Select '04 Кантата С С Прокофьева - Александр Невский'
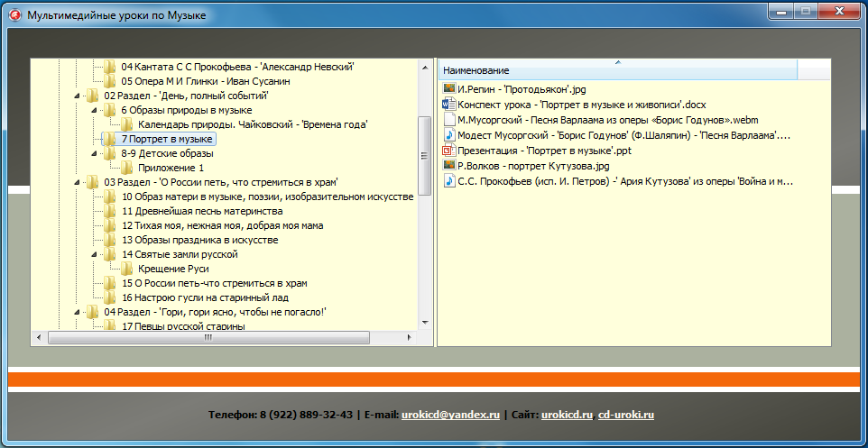The width and height of the screenshot is (868, 448). 237,67
